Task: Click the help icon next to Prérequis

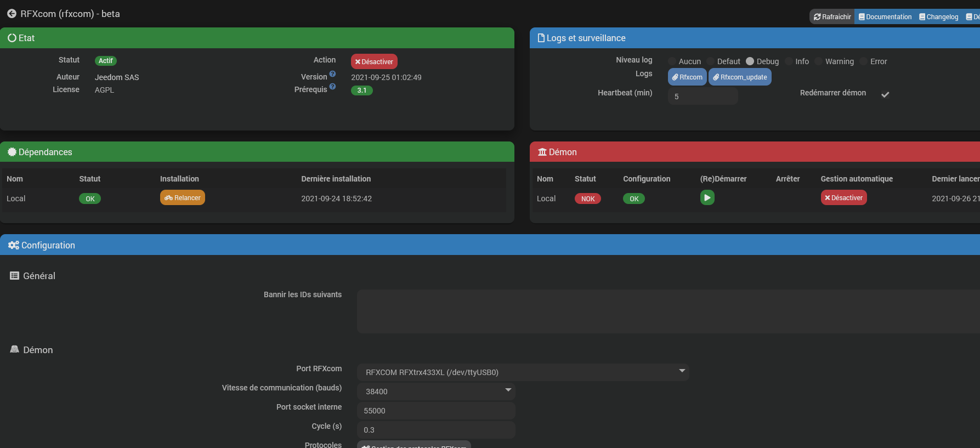Action: (332, 87)
